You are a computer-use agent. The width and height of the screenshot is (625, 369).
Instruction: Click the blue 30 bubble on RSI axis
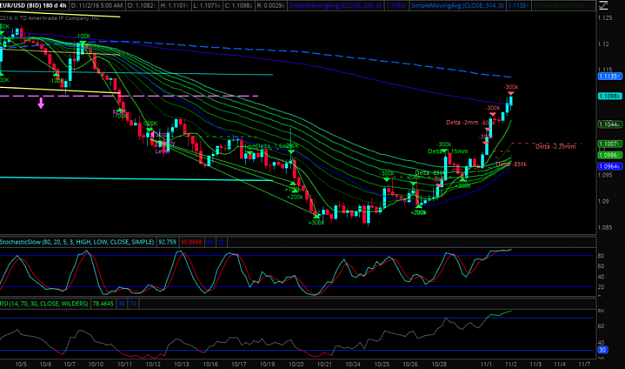602,350
